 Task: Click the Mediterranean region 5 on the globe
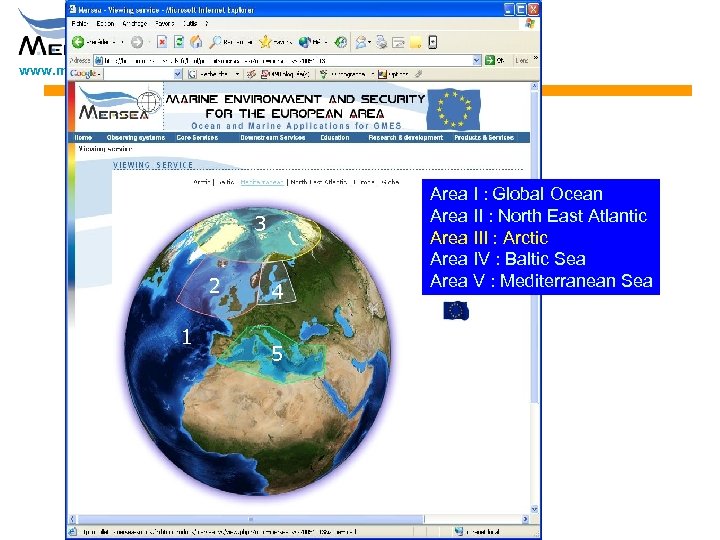pyautogui.click(x=274, y=354)
